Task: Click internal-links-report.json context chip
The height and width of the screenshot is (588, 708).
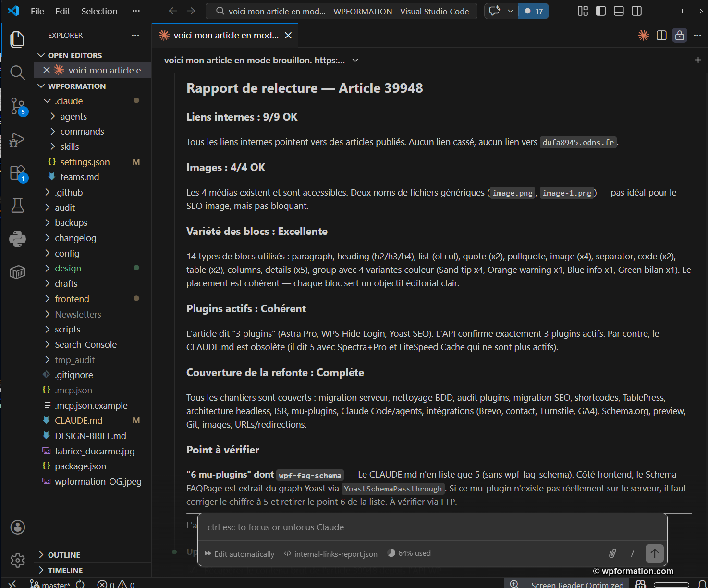Action: tap(331, 554)
